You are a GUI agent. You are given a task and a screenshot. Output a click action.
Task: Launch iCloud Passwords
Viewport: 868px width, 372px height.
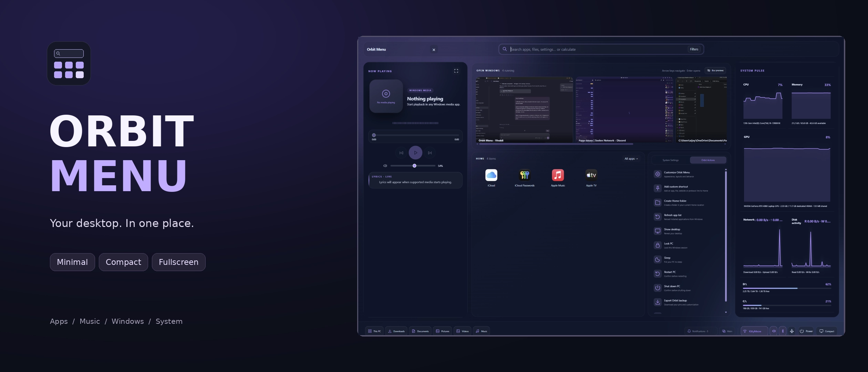tap(524, 178)
